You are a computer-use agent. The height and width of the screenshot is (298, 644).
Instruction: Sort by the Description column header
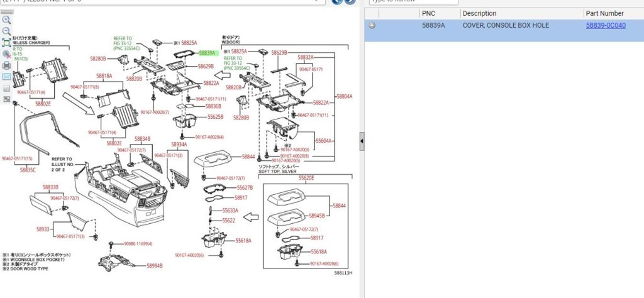pyautogui.click(x=479, y=14)
